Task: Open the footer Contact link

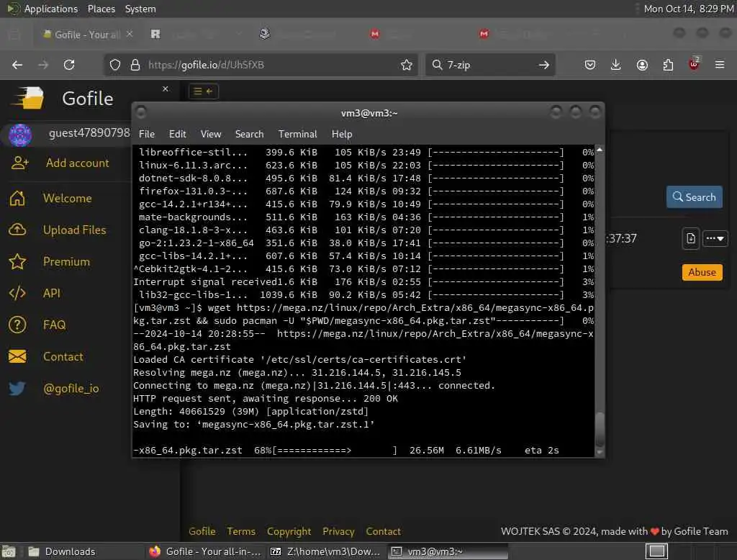Action: [x=383, y=531]
